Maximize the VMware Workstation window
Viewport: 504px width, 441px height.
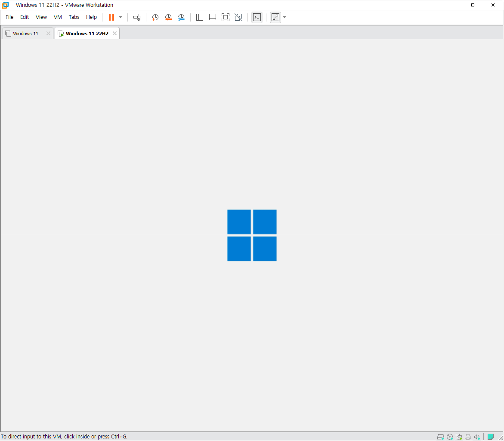[473, 5]
